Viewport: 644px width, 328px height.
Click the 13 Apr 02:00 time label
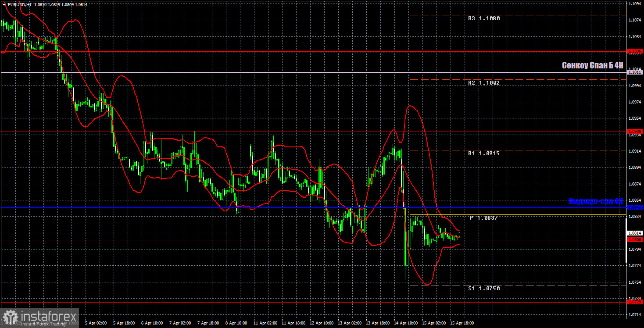(350, 323)
